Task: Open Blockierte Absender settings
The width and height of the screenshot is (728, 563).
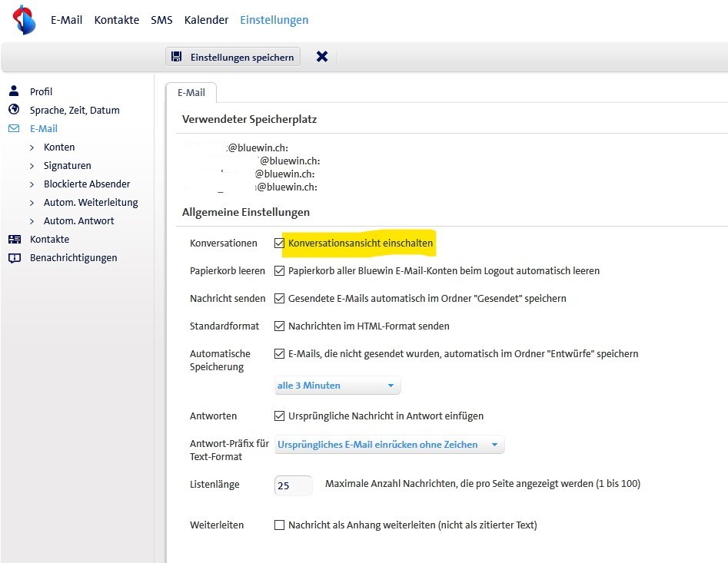Action: pyautogui.click(x=35, y=184)
